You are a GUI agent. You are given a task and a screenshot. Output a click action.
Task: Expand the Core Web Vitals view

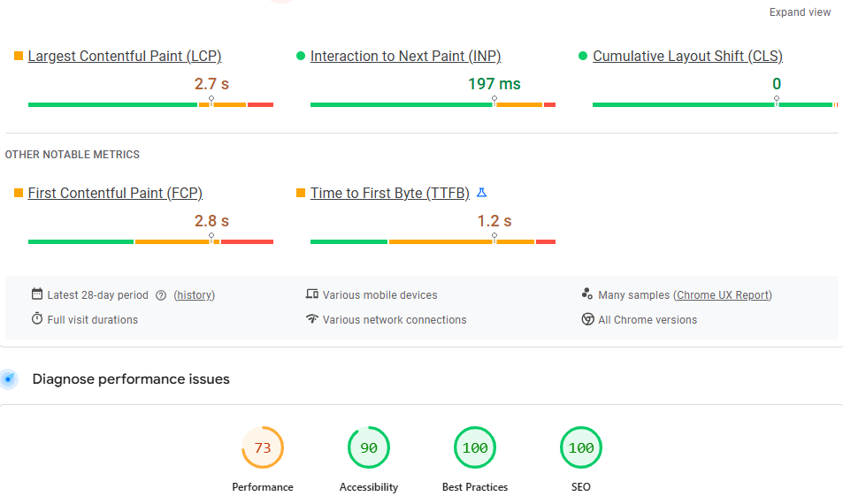(800, 12)
